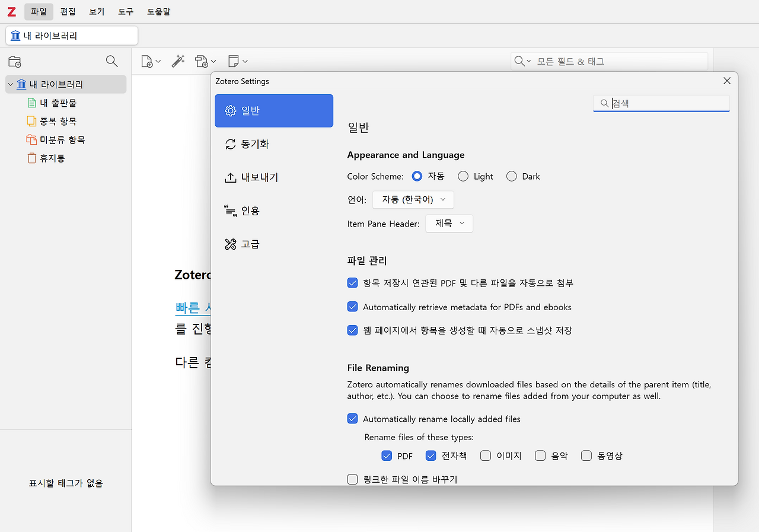The image size is (759, 532).
Task: Click the gear icon of 일반 settings
Action: point(231,111)
